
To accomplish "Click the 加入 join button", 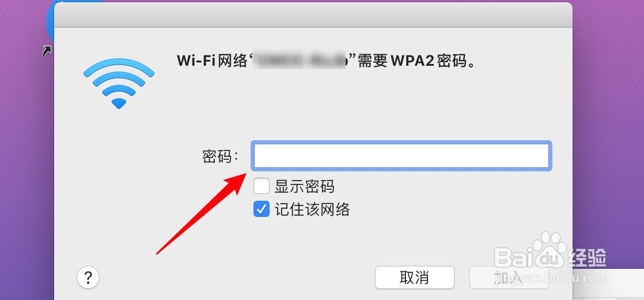I will click(509, 277).
